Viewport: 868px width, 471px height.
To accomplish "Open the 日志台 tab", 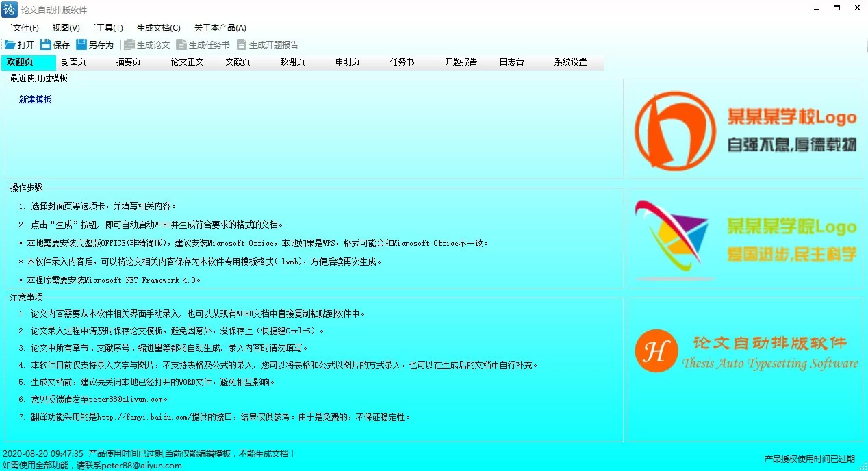I will (511, 62).
